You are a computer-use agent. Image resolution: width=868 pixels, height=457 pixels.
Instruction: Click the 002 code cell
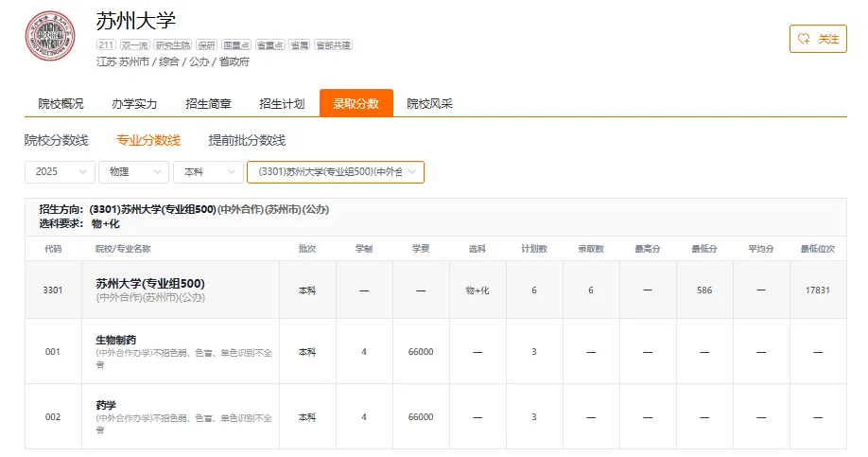tap(53, 416)
